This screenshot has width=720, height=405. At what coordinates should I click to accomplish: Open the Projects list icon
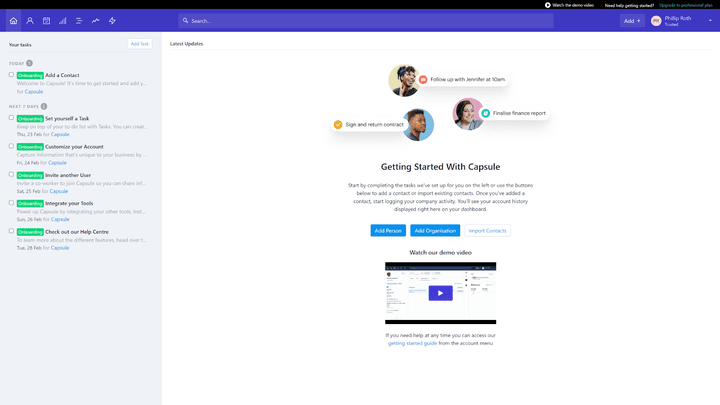click(79, 20)
